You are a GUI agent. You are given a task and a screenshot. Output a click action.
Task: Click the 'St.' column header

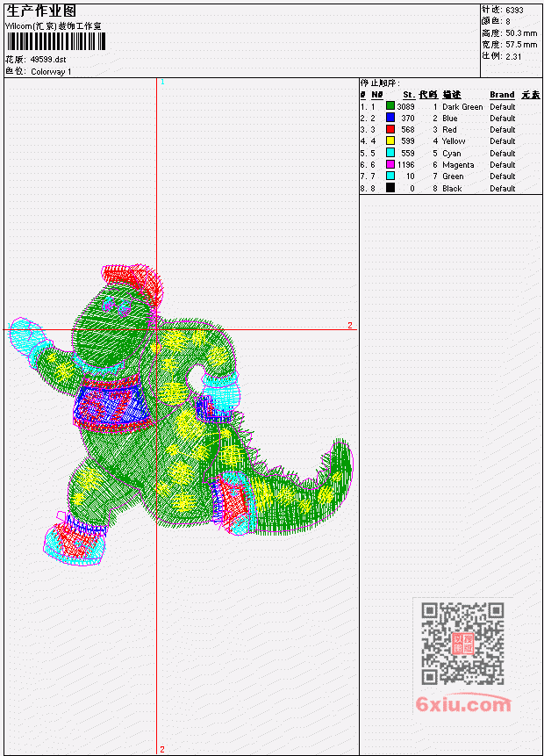(409, 95)
